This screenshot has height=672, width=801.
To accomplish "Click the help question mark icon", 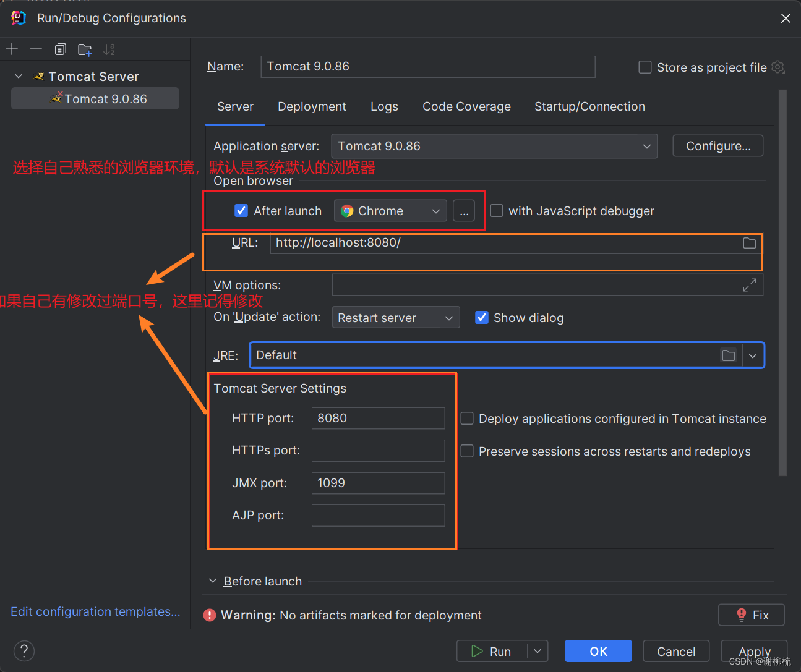I will pyautogui.click(x=24, y=650).
